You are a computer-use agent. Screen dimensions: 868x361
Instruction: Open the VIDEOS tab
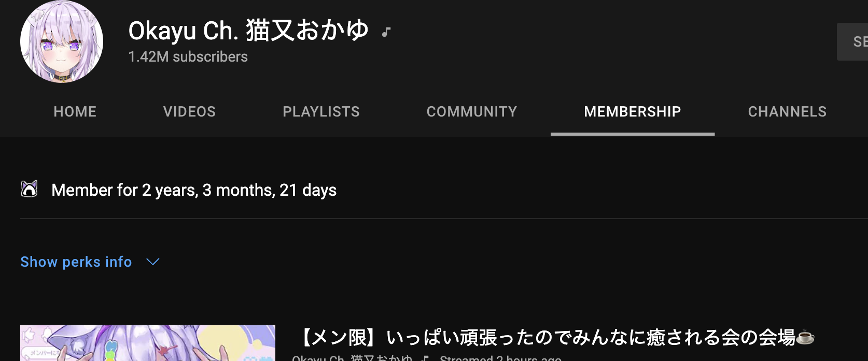[x=189, y=111]
